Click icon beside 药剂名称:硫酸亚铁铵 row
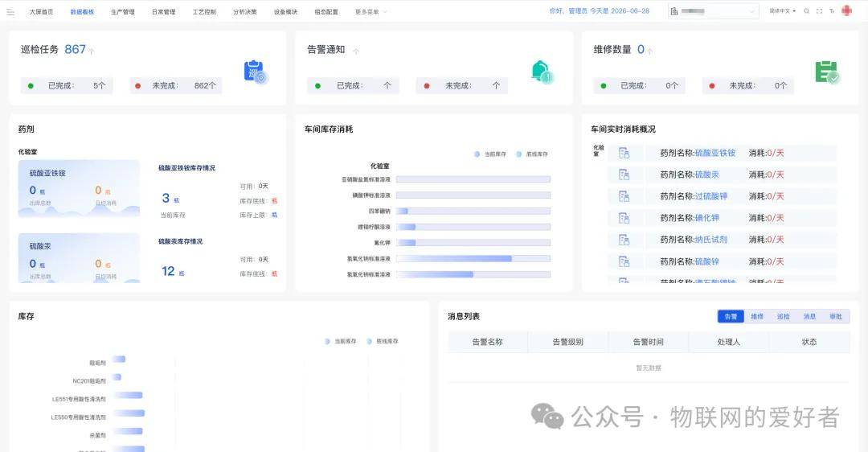The image size is (868, 452). tap(624, 153)
